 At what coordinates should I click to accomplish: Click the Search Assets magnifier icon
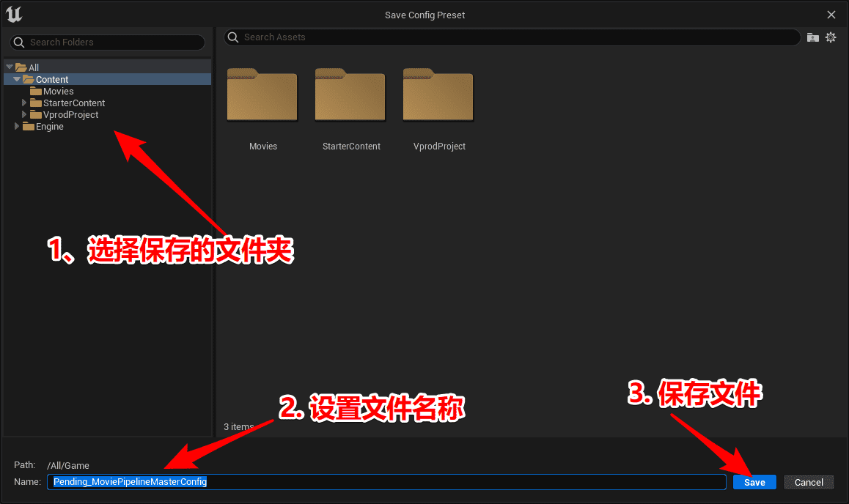click(x=233, y=37)
